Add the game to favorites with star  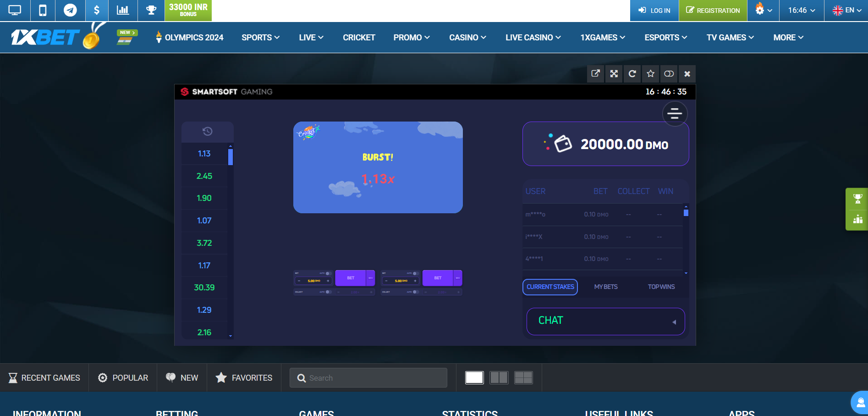(650, 74)
